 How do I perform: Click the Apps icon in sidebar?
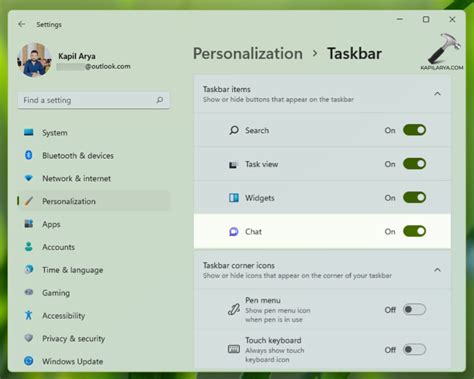tap(29, 224)
